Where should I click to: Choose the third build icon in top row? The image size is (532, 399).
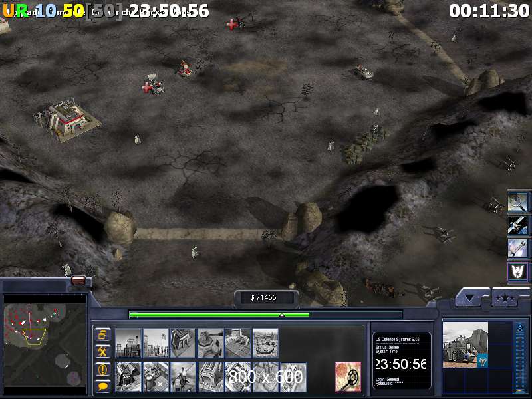point(184,342)
